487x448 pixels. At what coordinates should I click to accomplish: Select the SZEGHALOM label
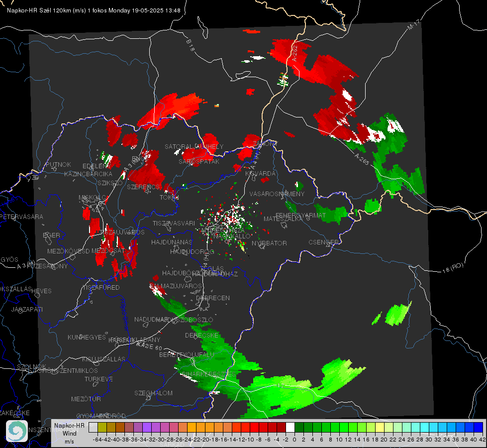click(153, 393)
